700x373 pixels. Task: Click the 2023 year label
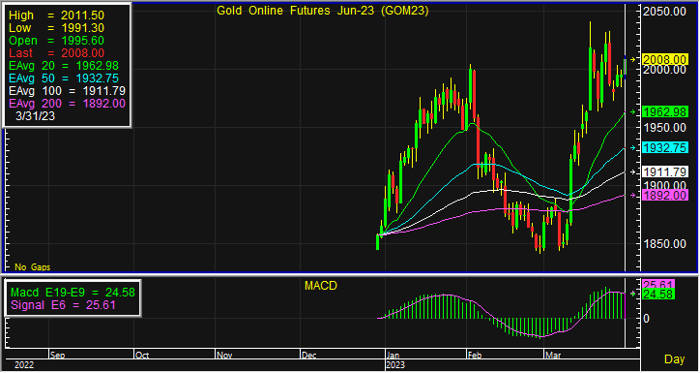pos(395,365)
